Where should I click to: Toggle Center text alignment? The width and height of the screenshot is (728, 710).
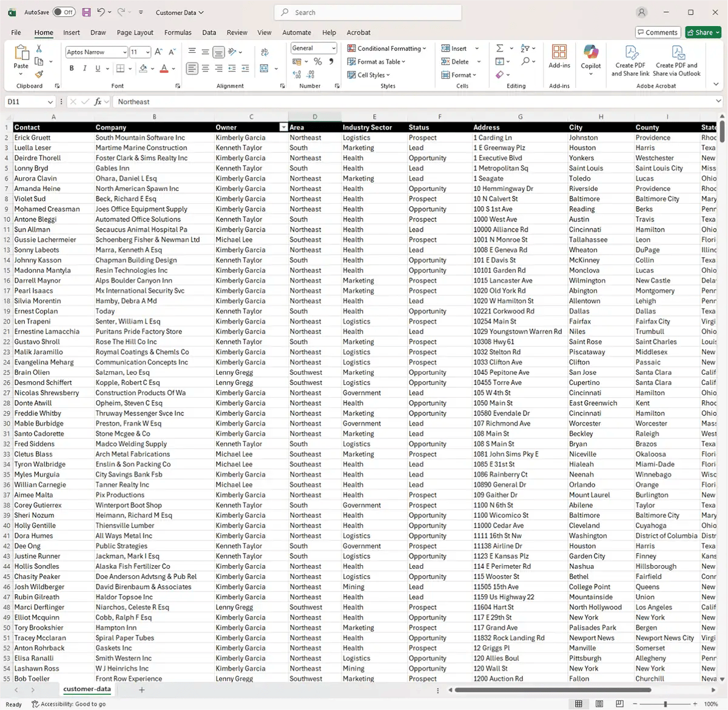[206, 69]
